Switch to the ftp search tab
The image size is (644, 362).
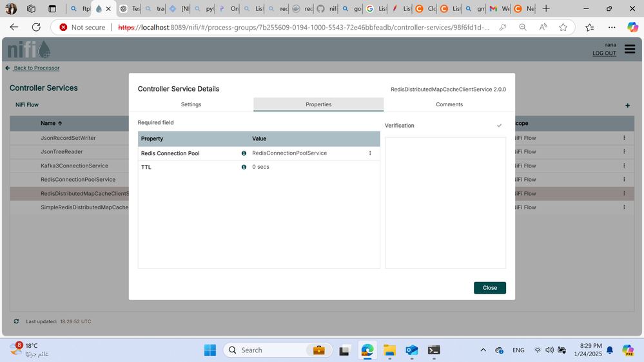80,8
